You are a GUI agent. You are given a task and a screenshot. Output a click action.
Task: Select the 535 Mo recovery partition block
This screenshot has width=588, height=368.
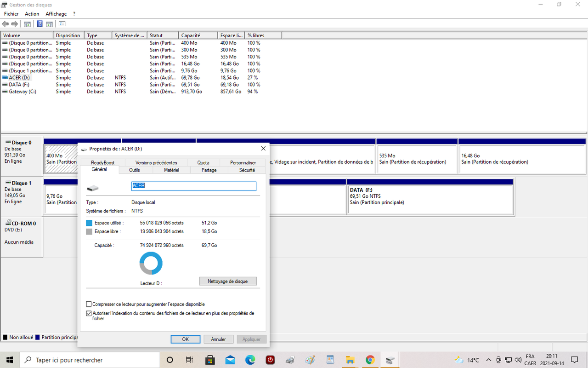pyautogui.click(x=417, y=156)
